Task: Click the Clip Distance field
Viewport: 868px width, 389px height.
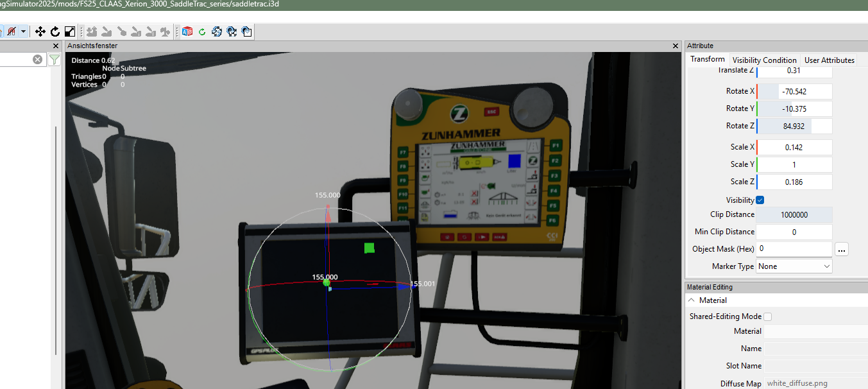Action: [794, 215]
